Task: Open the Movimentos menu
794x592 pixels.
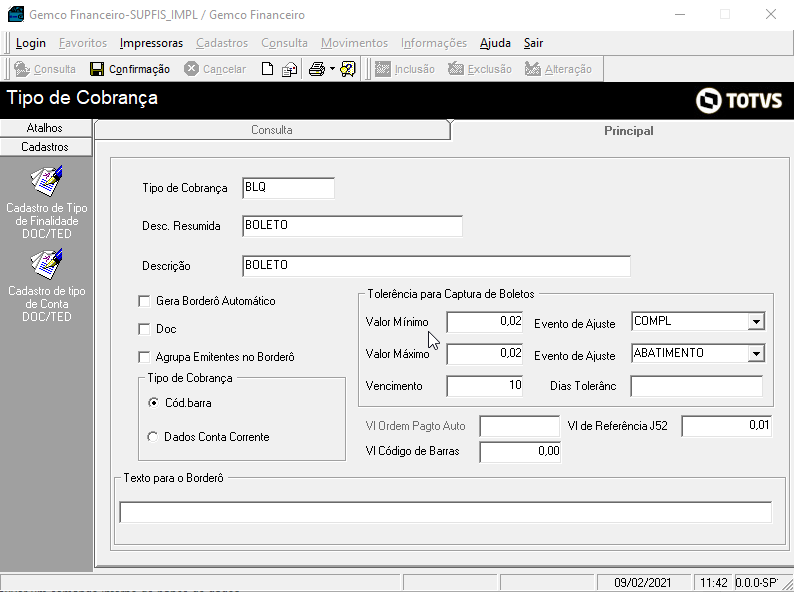Action: (x=354, y=43)
